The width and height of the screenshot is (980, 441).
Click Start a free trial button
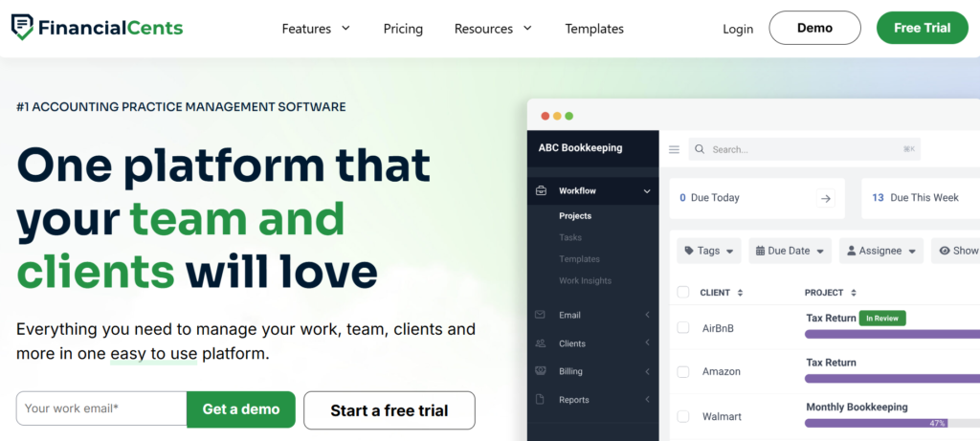coord(390,410)
